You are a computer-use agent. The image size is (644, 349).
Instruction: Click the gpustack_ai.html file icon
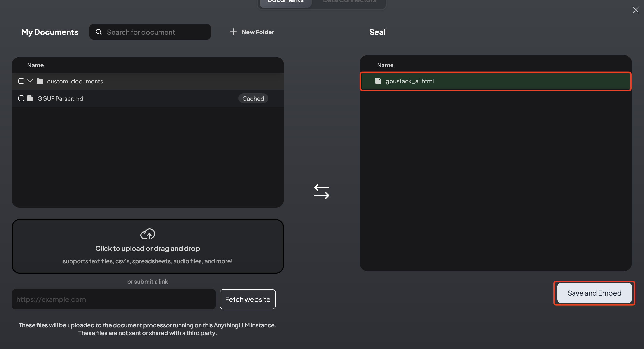point(378,81)
